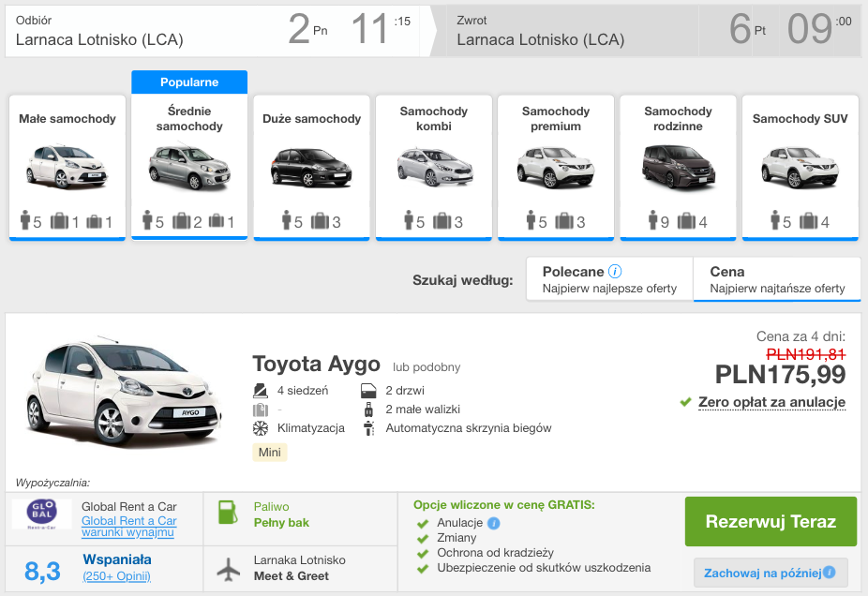Image resolution: width=868 pixels, height=596 pixels.
Task: Click the PLN175,99 price
Action: [x=780, y=375]
